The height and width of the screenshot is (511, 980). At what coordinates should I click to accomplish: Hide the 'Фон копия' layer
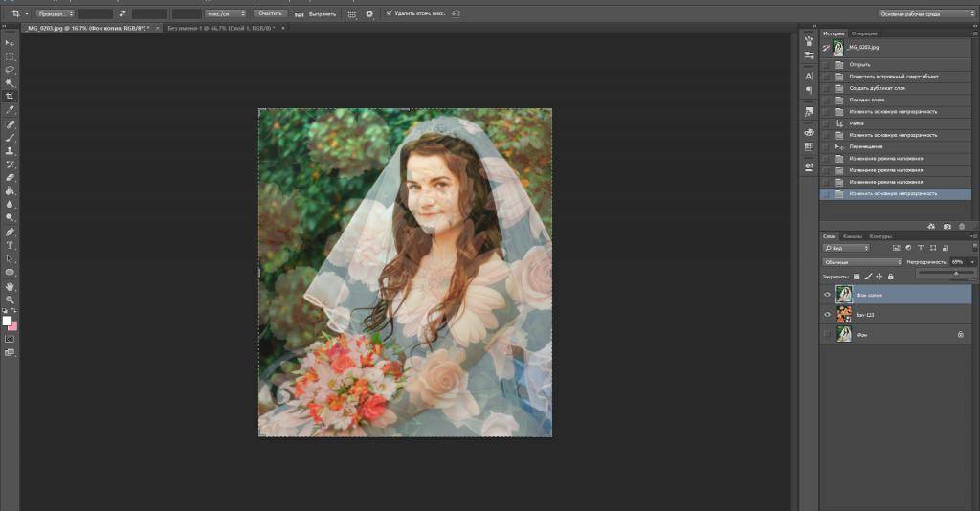(827, 295)
